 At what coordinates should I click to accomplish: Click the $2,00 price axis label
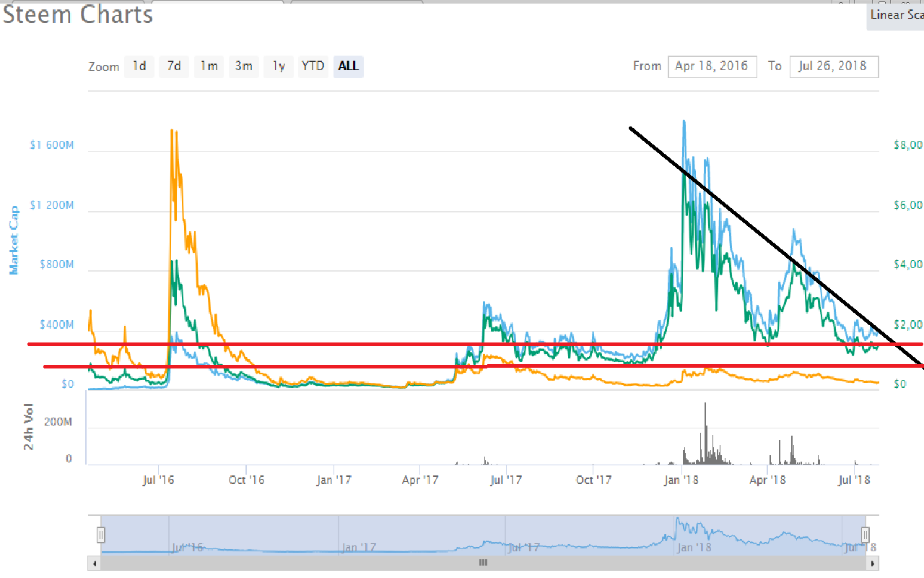(907, 325)
